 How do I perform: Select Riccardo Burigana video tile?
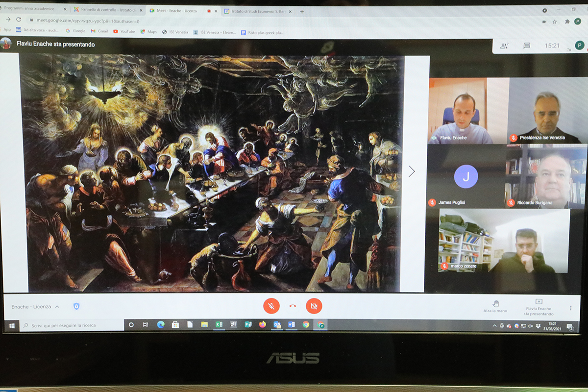pos(546,176)
